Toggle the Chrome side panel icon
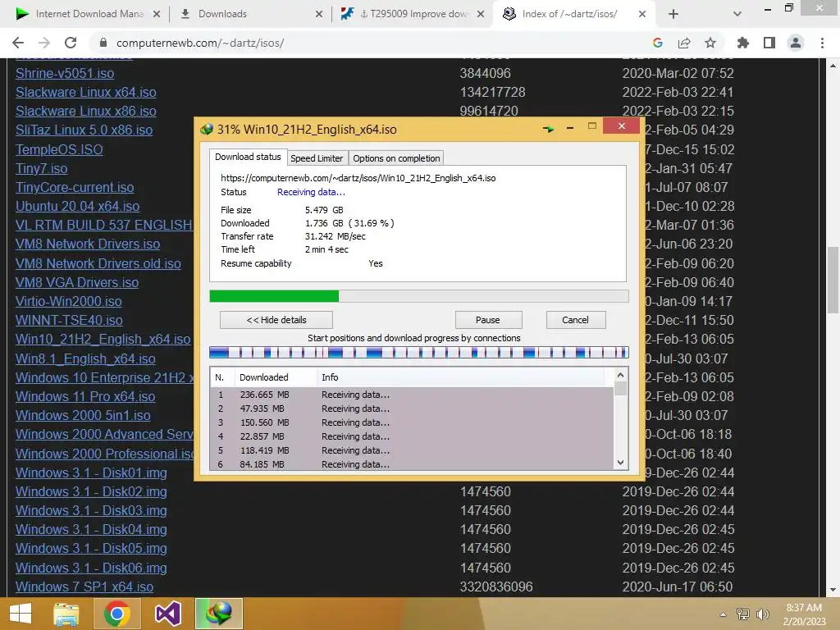 [769, 43]
